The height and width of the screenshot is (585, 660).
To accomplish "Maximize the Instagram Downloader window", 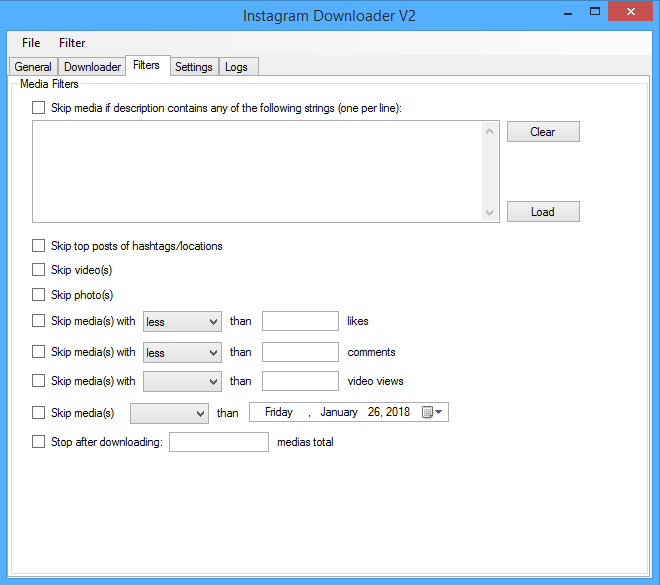I will (x=595, y=12).
